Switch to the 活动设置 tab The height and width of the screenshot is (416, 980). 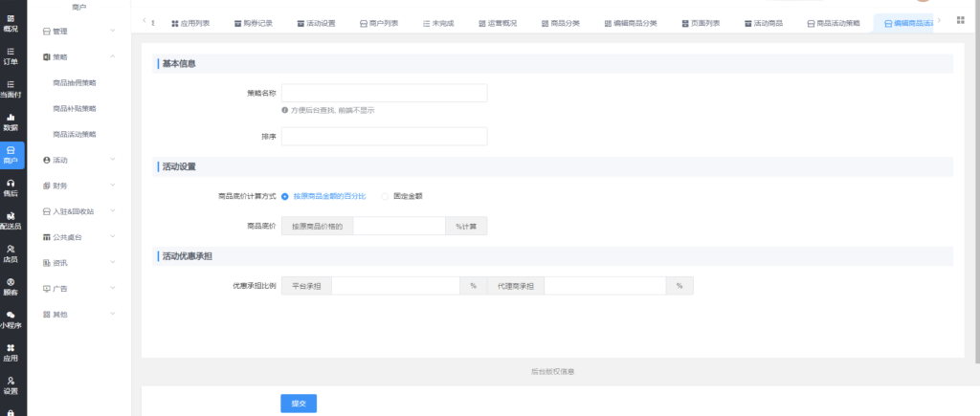click(x=315, y=22)
